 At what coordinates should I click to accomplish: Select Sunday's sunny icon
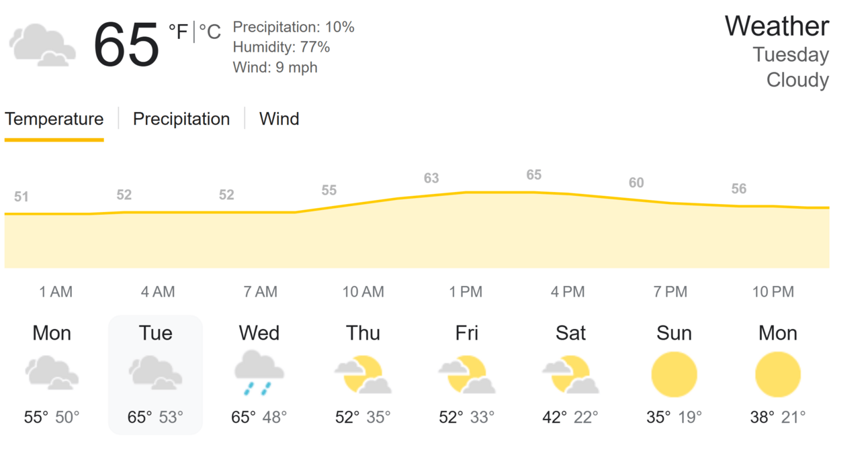click(x=674, y=375)
